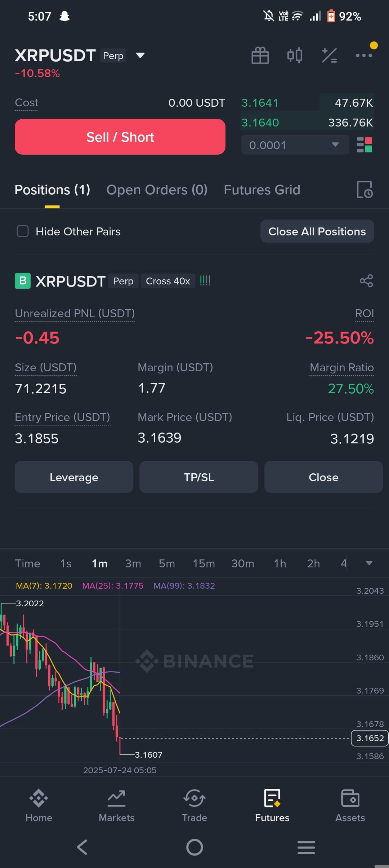Open the Cross 40x margin mode tag
The width and height of the screenshot is (389, 868).
tap(168, 281)
